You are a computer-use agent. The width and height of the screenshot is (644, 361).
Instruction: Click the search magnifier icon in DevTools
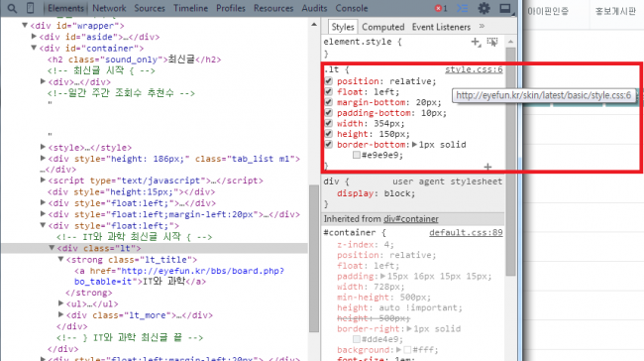tap(12, 8)
